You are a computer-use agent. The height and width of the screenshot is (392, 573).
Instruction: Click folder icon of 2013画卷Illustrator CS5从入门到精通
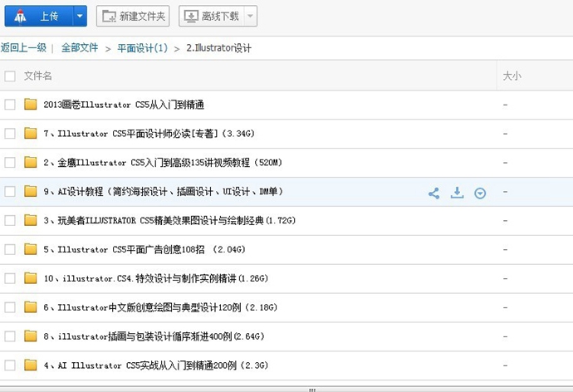pos(31,105)
